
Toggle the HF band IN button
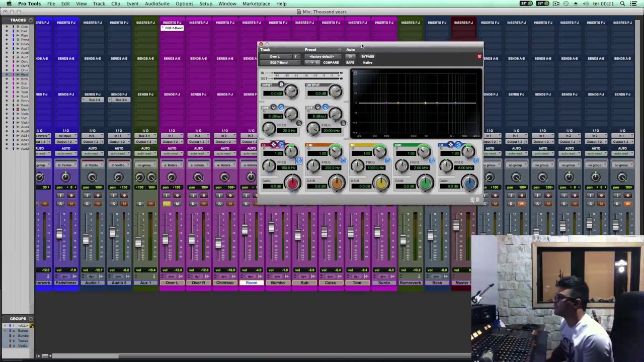coord(476,161)
